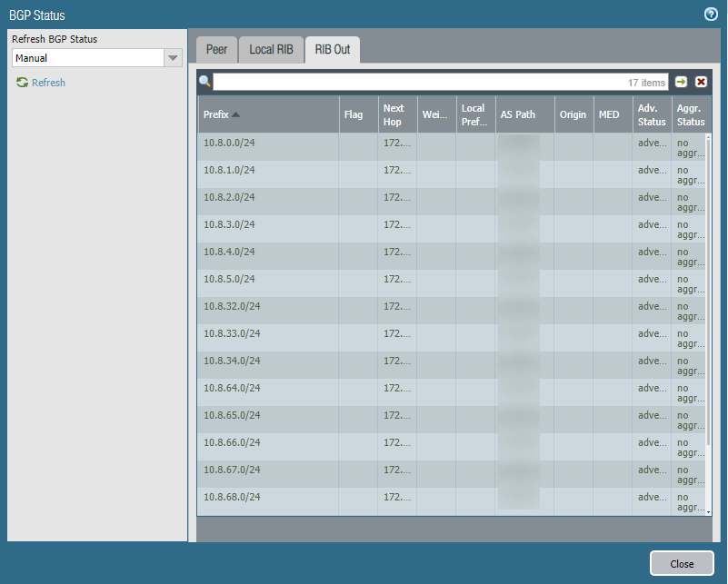Sort by Next Hop column header
Viewport: 728px width, 584px height.
click(396, 114)
